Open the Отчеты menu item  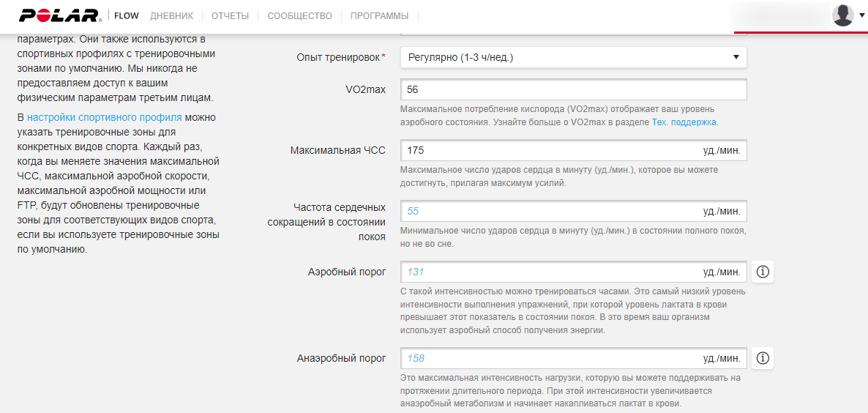(x=230, y=15)
